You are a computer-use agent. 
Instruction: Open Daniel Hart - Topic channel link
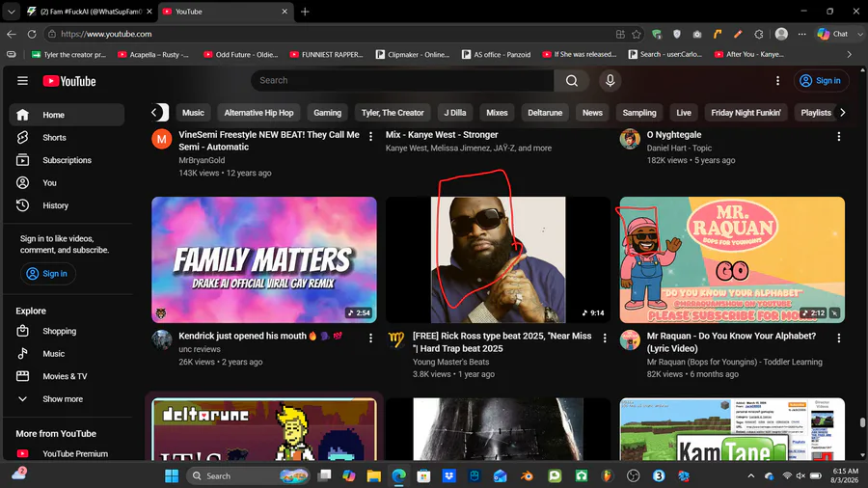coord(679,148)
